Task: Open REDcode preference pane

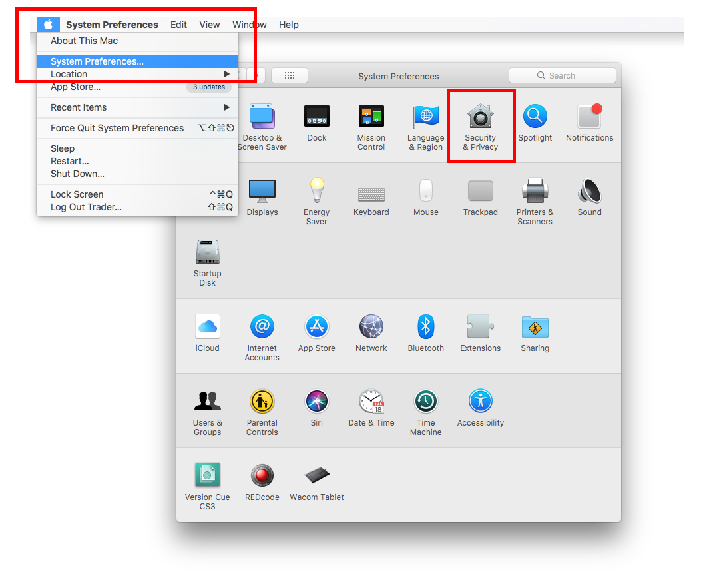Action: [262, 482]
